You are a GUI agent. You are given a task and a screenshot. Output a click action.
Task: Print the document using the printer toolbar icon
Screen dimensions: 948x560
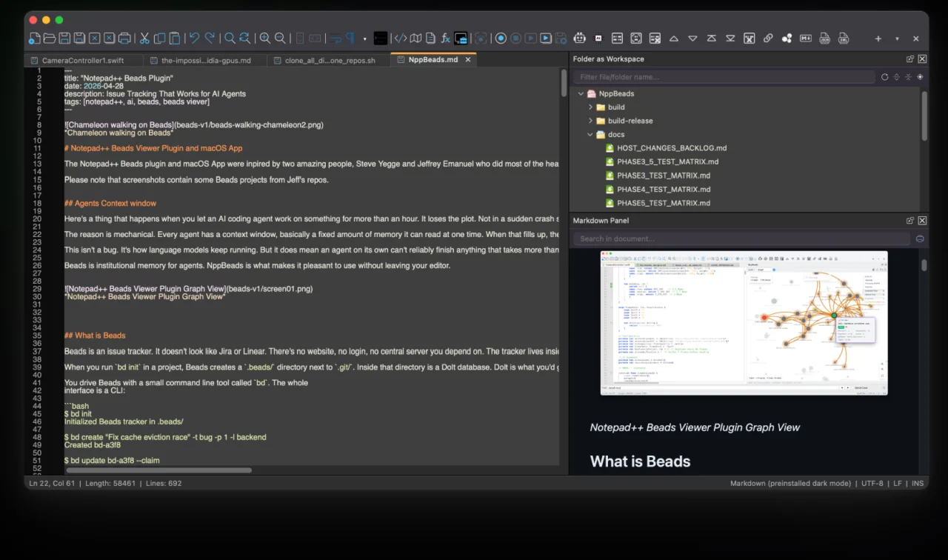click(x=124, y=39)
